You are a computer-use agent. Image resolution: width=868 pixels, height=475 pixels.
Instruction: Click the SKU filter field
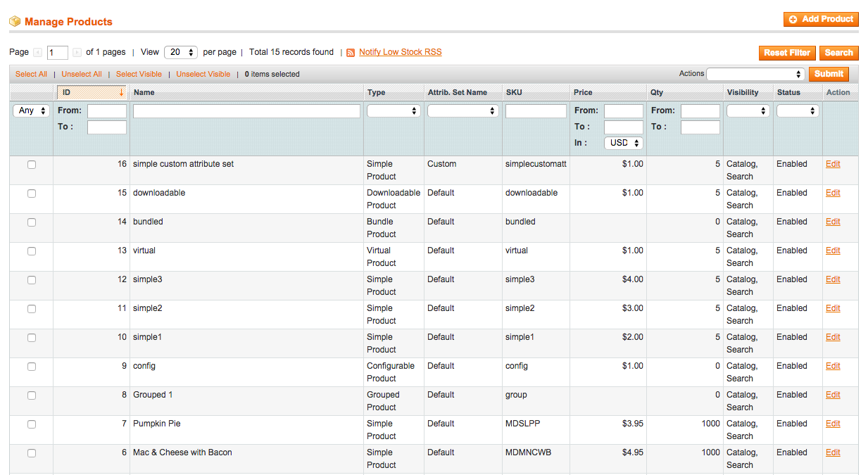click(536, 111)
